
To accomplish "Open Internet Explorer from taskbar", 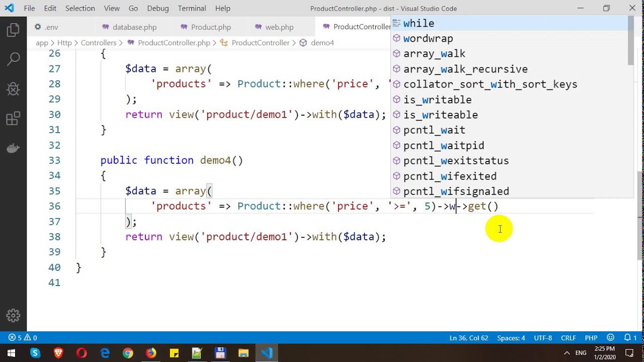I will 105,353.
